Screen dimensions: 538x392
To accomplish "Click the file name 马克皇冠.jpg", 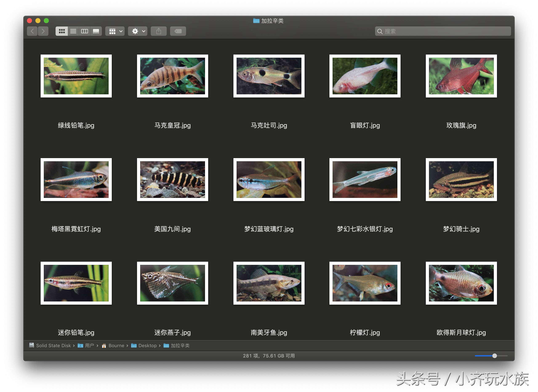I will 172,125.
